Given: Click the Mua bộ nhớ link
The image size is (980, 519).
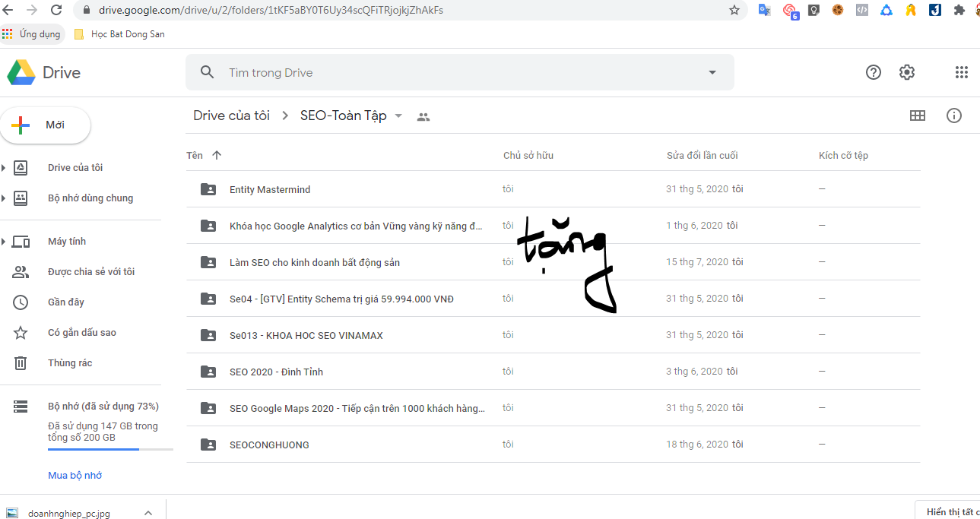Looking at the screenshot, I should pos(75,476).
